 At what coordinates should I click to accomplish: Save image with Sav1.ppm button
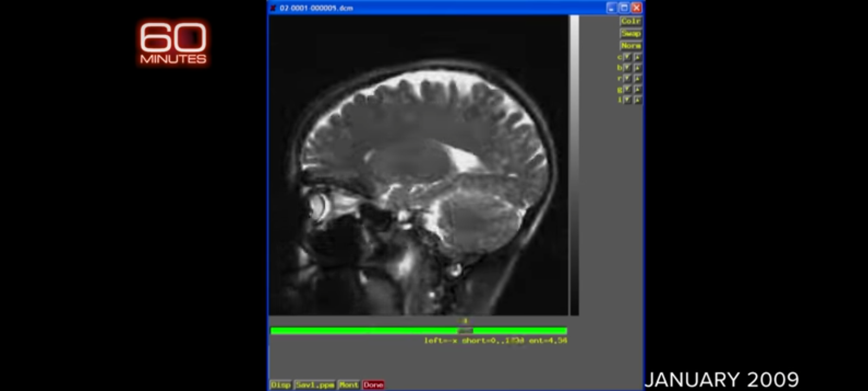(x=315, y=384)
